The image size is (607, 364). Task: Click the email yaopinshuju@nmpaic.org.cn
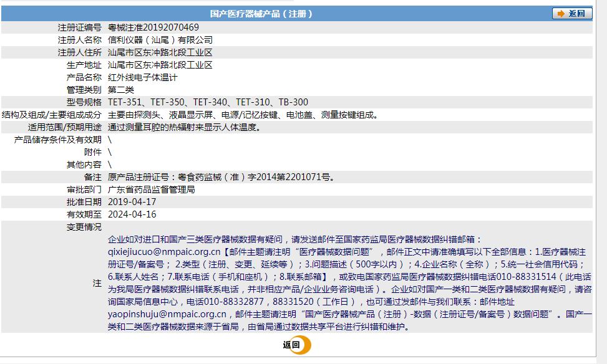click(167, 314)
